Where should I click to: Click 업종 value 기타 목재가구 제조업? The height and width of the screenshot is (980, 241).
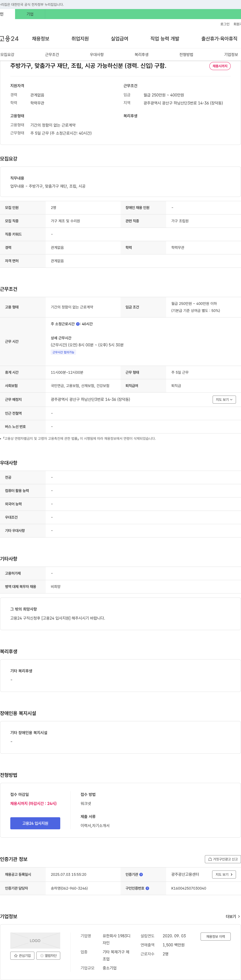click(116, 955)
